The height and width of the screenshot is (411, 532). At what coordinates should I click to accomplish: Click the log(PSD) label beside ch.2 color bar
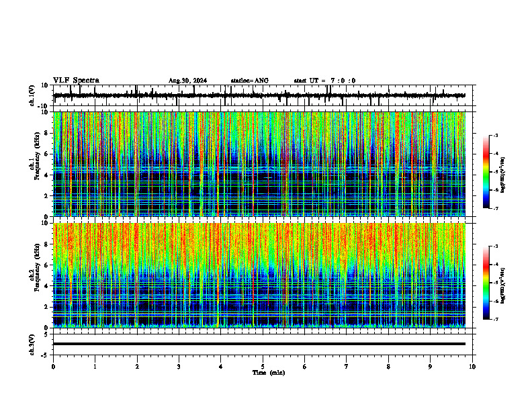point(503,285)
